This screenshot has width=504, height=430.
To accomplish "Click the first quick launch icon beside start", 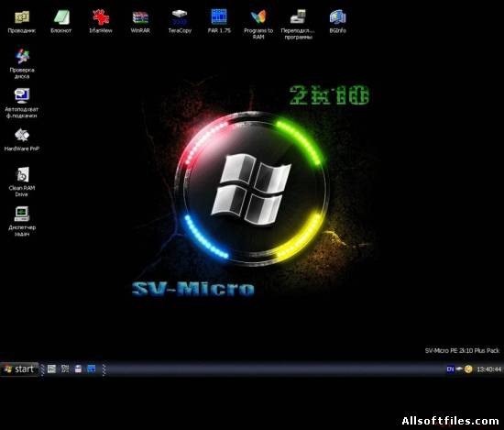I will 51,369.
